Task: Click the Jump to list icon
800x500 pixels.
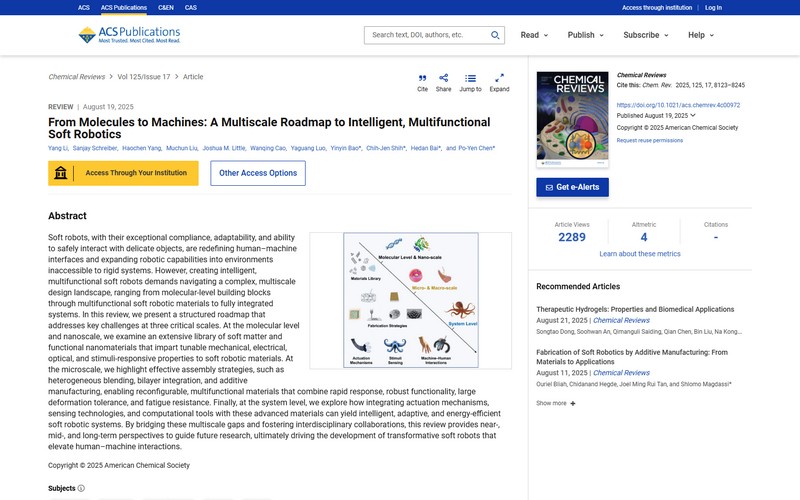Action: pyautogui.click(x=470, y=78)
